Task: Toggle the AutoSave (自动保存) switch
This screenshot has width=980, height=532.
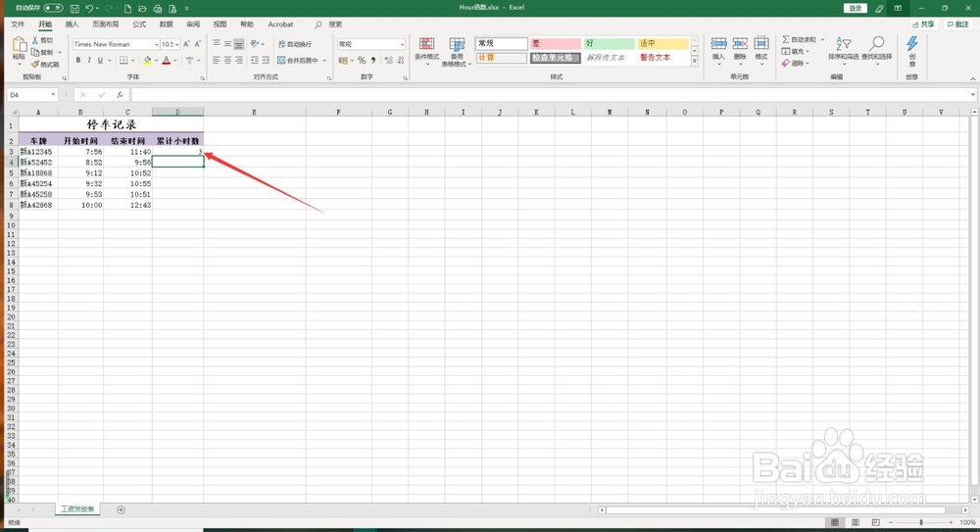Action: [x=53, y=8]
